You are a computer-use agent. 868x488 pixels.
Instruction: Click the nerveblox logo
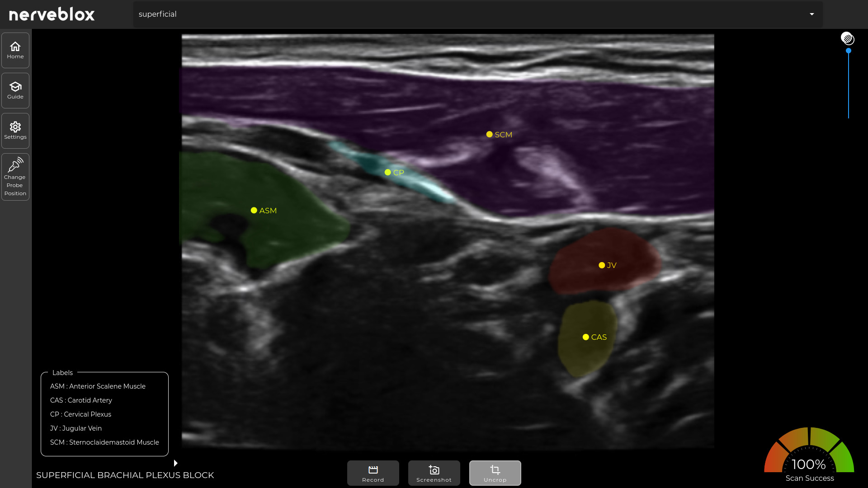[52, 14]
